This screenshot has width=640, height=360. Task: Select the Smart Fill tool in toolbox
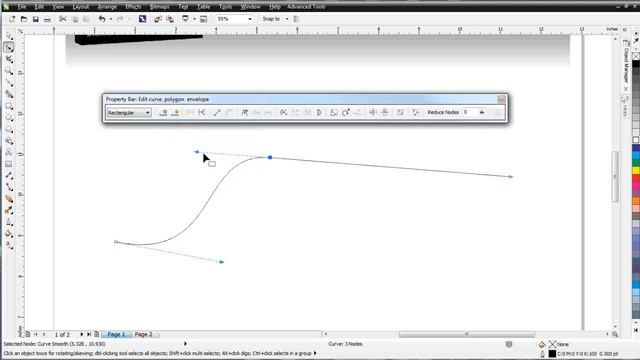9,94
